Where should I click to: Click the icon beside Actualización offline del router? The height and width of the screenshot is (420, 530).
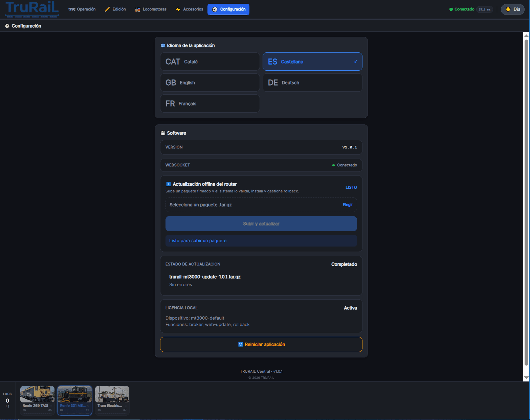pyautogui.click(x=169, y=184)
